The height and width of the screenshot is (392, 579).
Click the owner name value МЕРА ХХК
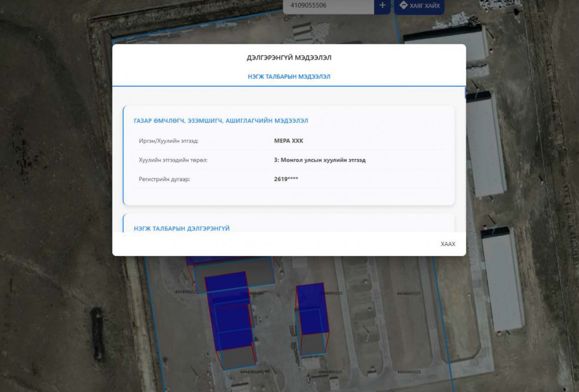[288, 141]
